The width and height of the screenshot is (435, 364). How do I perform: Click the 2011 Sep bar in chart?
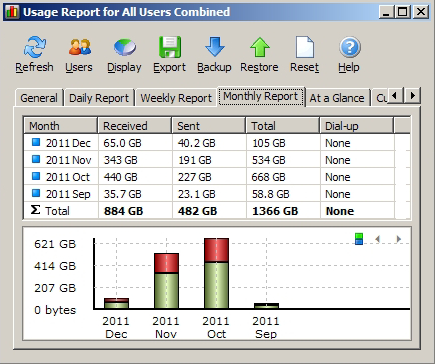click(266, 306)
